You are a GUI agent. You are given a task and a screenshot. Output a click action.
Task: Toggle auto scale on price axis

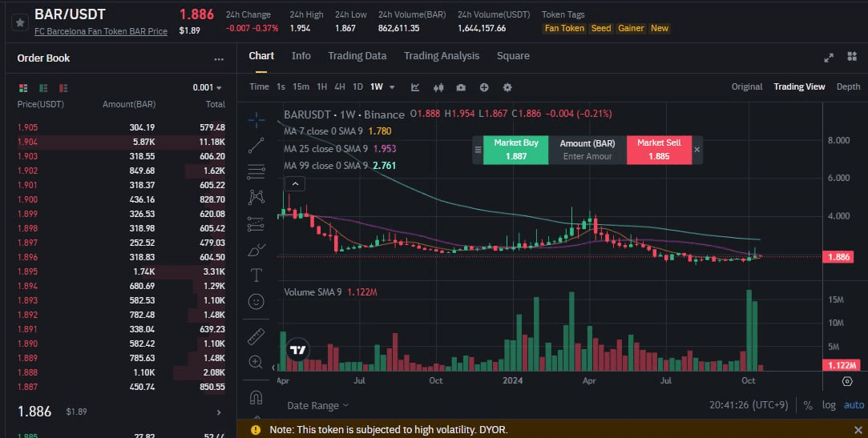854,405
